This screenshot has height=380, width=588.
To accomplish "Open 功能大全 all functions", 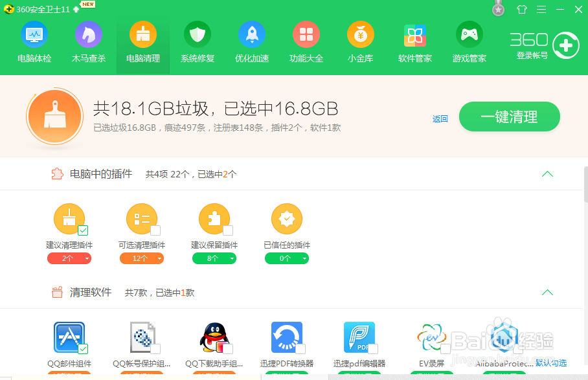I will pos(306,42).
